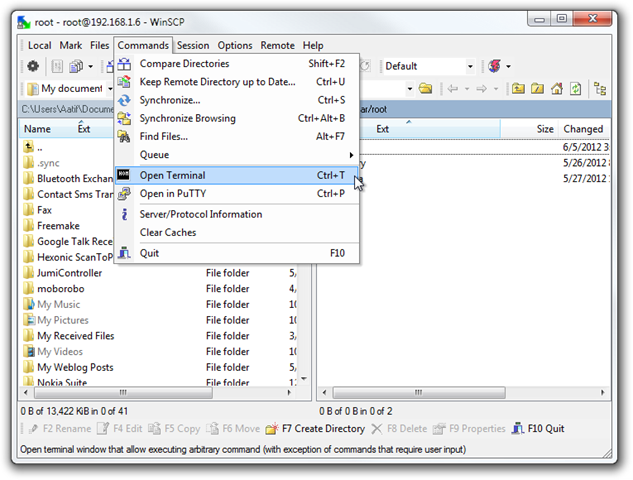633x480 pixels.
Task: Click the parent folder '..' icon in local panel
Action: (x=28, y=147)
